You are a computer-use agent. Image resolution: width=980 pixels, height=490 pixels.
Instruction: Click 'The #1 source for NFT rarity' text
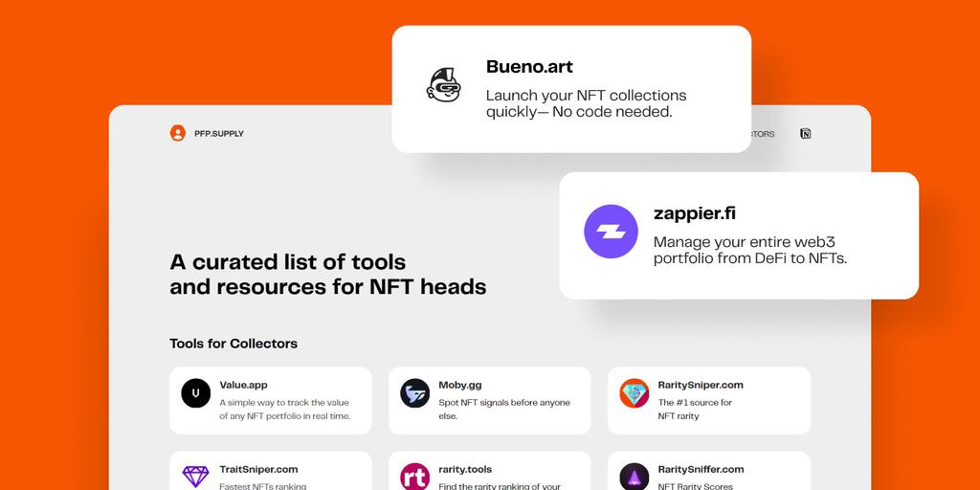point(695,410)
